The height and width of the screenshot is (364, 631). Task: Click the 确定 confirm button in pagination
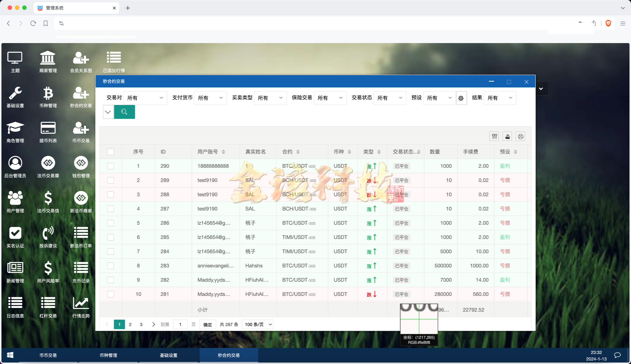pos(207,324)
